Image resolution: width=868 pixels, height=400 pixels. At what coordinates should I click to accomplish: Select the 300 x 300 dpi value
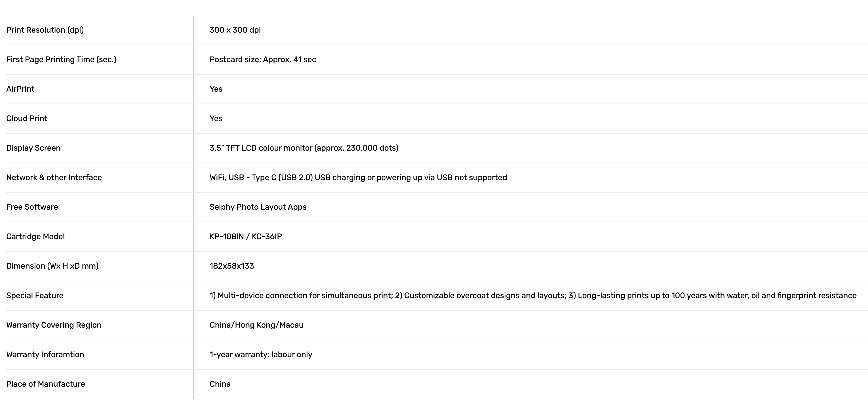click(235, 30)
